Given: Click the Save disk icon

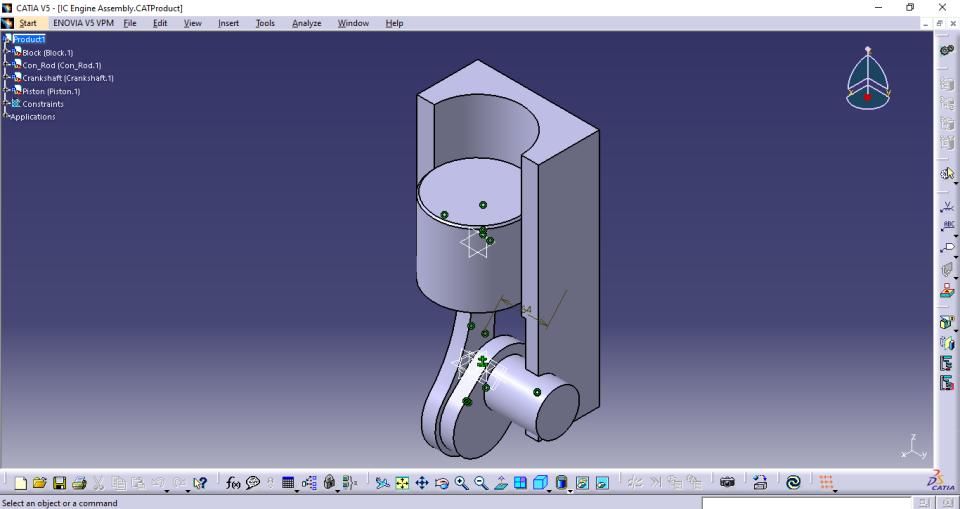Looking at the screenshot, I should (60, 483).
